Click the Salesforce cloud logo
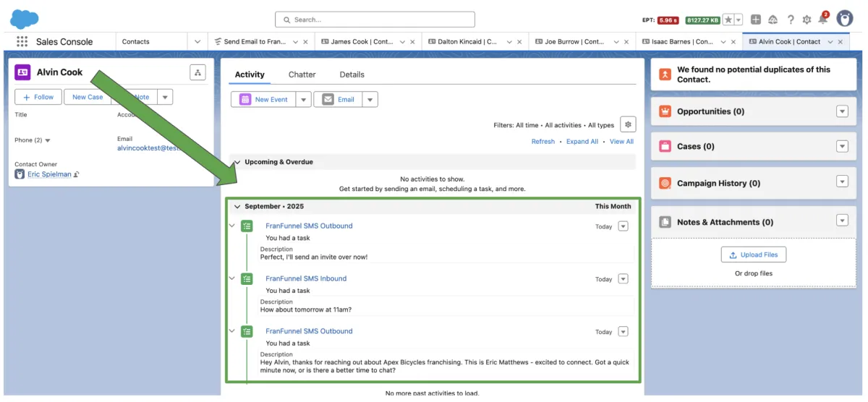 (25, 19)
